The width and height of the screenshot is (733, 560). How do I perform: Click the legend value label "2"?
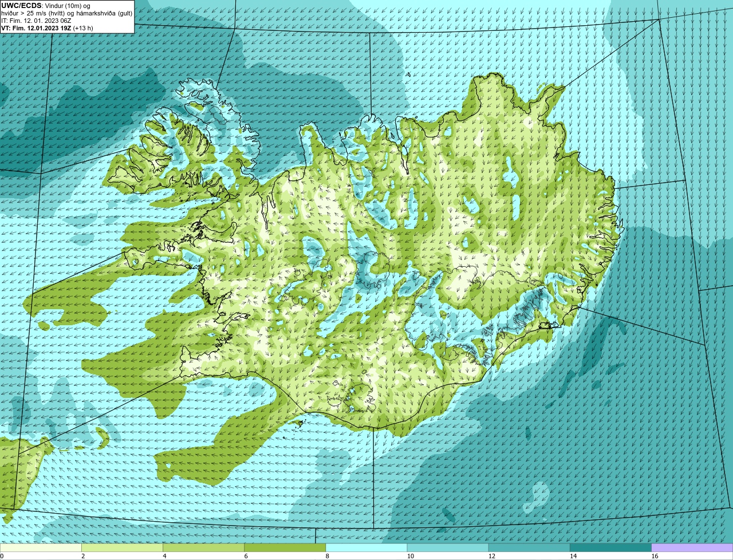pyautogui.click(x=83, y=556)
